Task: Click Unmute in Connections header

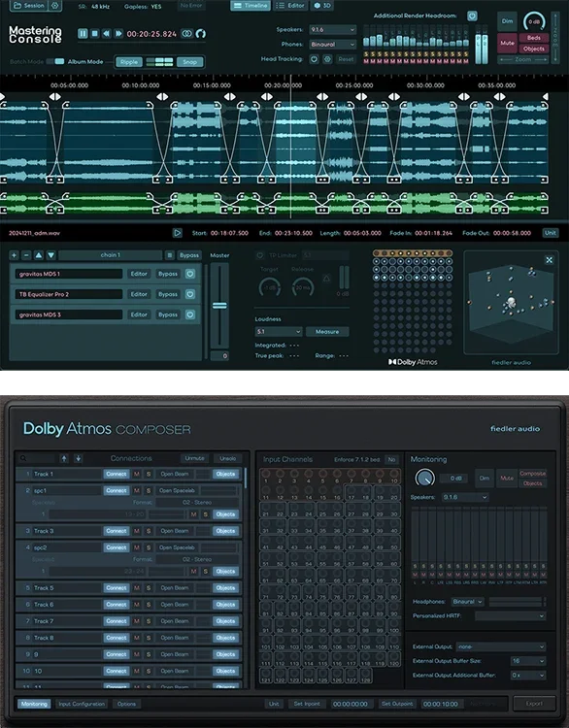Action: tap(194, 459)
